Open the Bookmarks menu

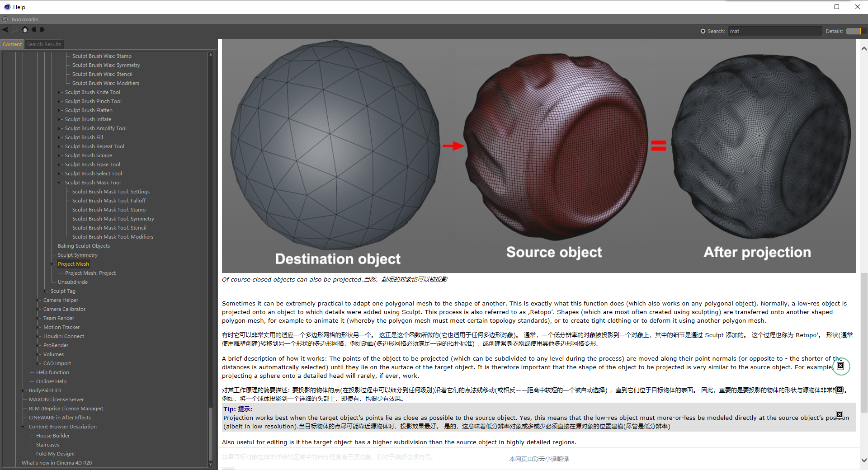point(25,19)
